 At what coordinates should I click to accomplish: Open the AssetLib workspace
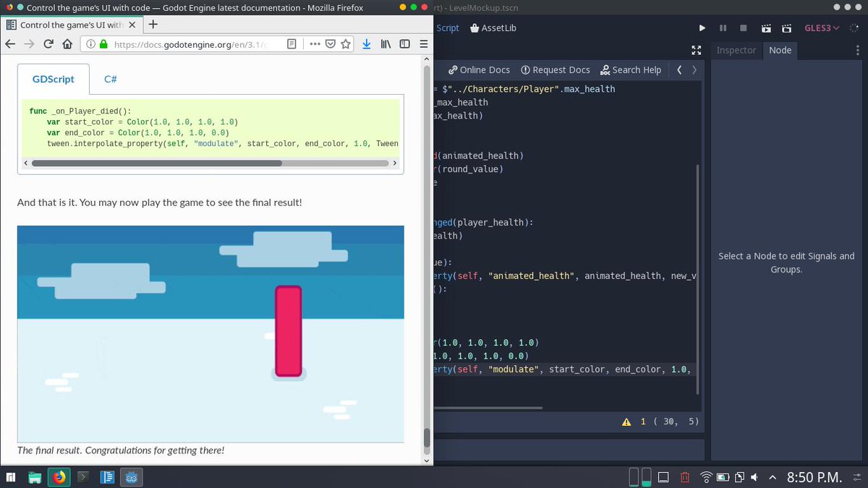493,28
